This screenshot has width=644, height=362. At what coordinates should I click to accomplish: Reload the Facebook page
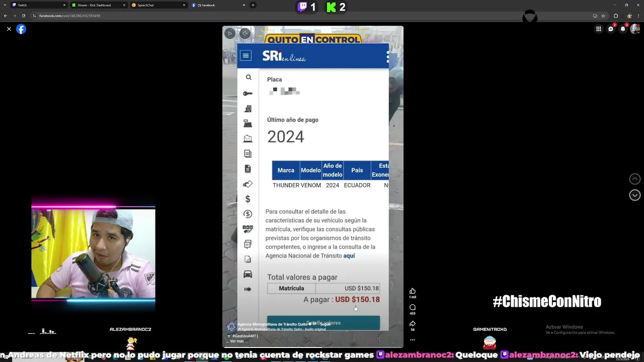point(24,16)
